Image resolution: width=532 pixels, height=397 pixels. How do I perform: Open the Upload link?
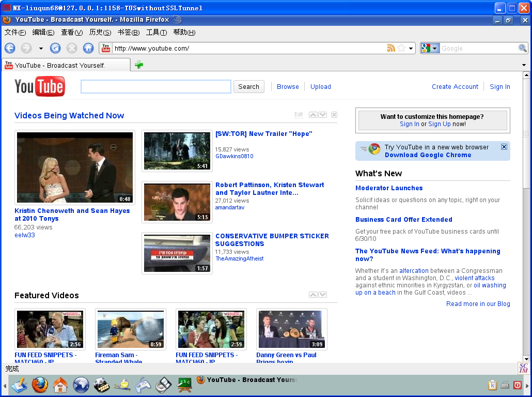click(x=321, y=87)
